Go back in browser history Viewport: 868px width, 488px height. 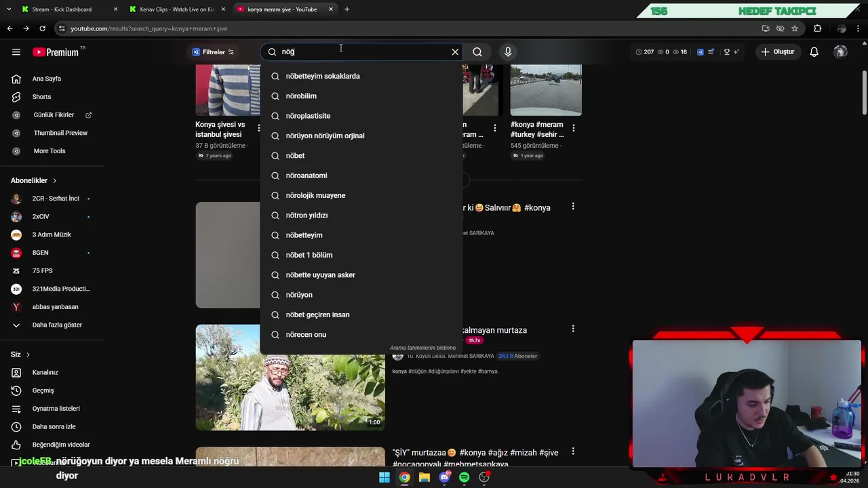(9, 28)
